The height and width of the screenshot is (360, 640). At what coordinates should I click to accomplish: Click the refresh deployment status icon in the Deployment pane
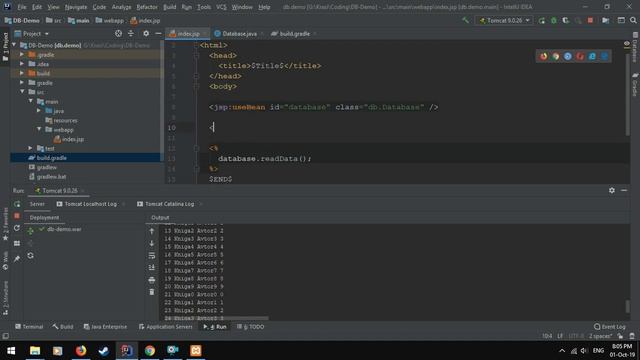(31, 256)
